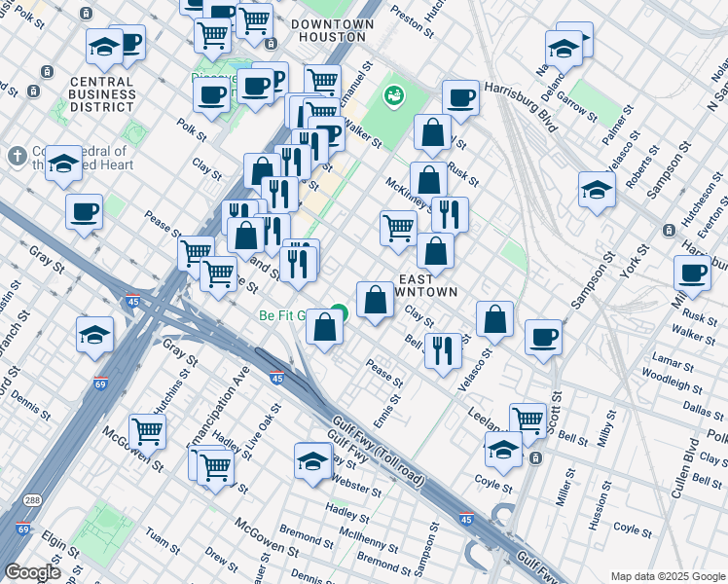This screenshot has width=728, height=584.
Task: Click the Gulf Fwy (Toll road) label
Action: [x=378, y=452]
